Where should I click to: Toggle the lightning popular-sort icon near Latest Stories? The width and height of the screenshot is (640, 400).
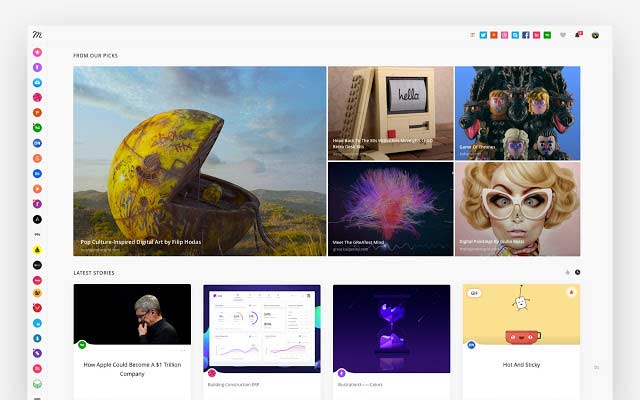click(567, 272)
